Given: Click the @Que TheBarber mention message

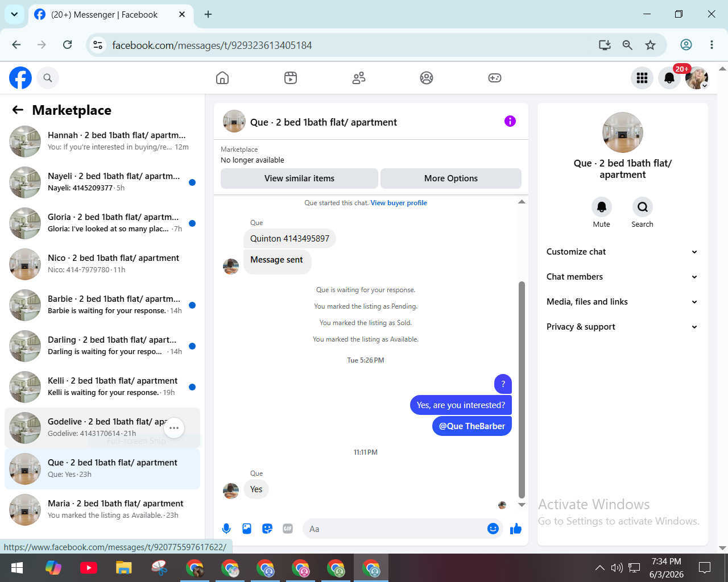Looking at the screenshot, I should (472, 426).
